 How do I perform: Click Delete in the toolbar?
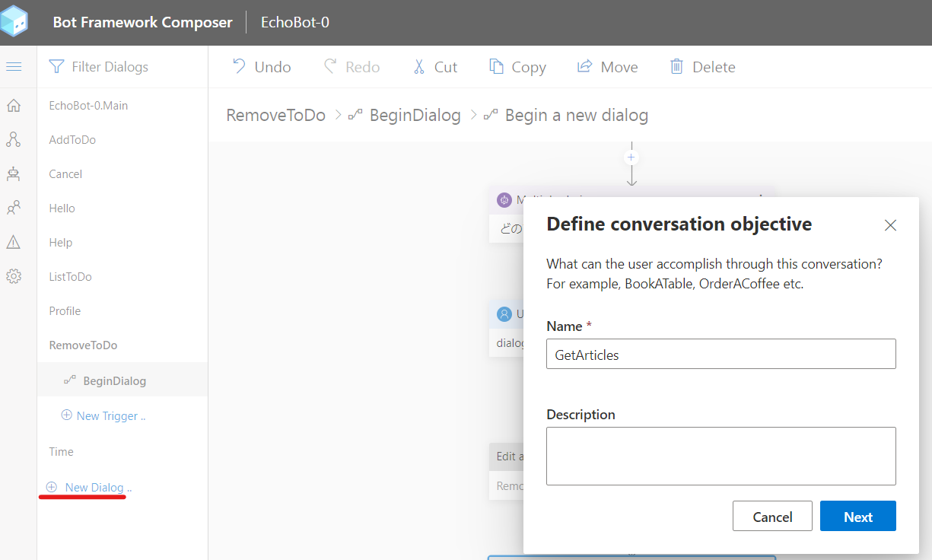[x=702, y=67]
